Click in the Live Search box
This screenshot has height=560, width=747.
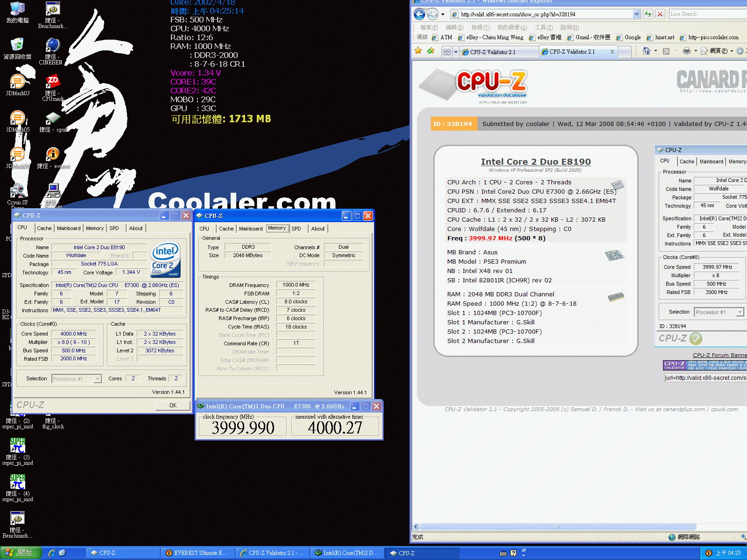[x=707, y=14]
